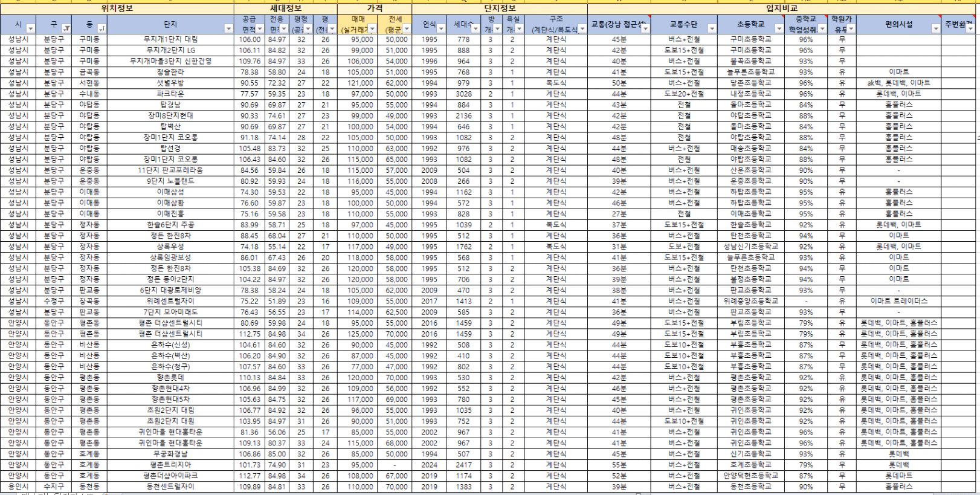Viewport: 980px width, 495px height.
Task: Open the filtered 구 column dropdown
Action: (66, 28)
